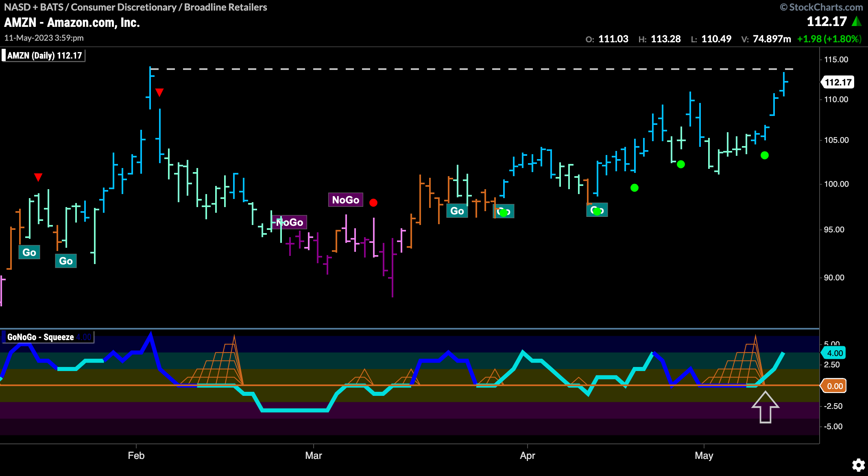Screen dimensions: 868x476
Task: Click the 11-May-2023 3:59:pm timestamp
Action: click(x=44, y=38)
